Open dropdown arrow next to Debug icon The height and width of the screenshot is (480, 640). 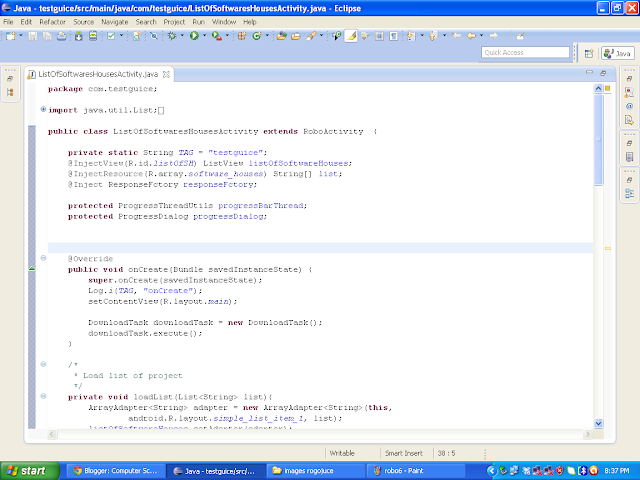coord(182,36)
